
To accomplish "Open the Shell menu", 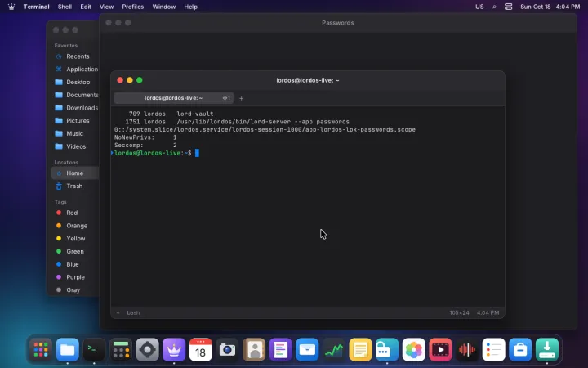I will pyautogui.click(x=65, y=7).
